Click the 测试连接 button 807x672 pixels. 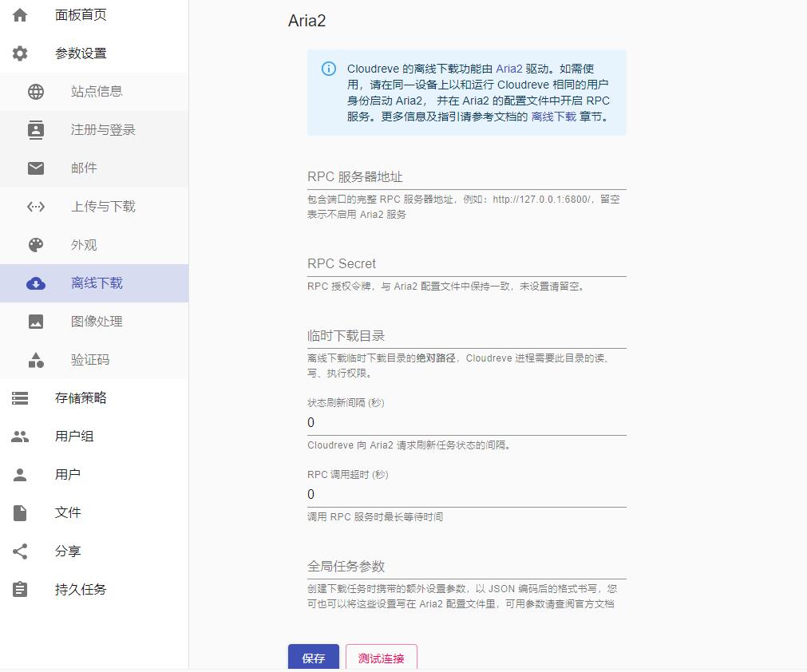(x=381, y=658)
